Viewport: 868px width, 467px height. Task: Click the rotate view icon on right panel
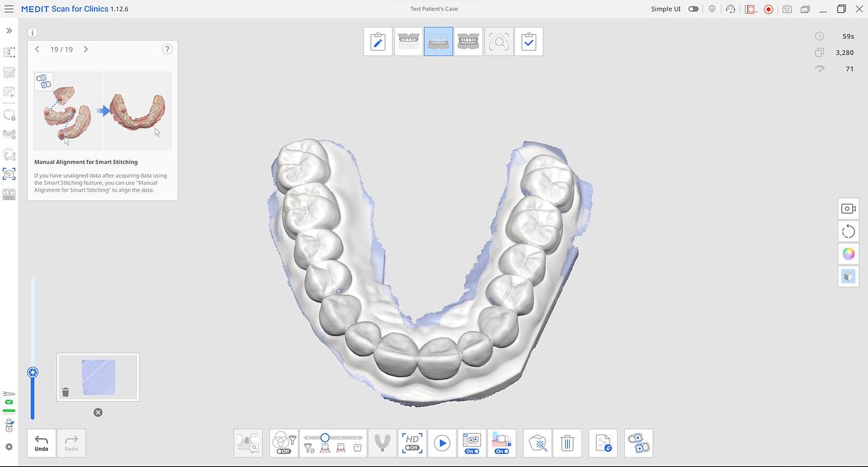pos(848,231)
